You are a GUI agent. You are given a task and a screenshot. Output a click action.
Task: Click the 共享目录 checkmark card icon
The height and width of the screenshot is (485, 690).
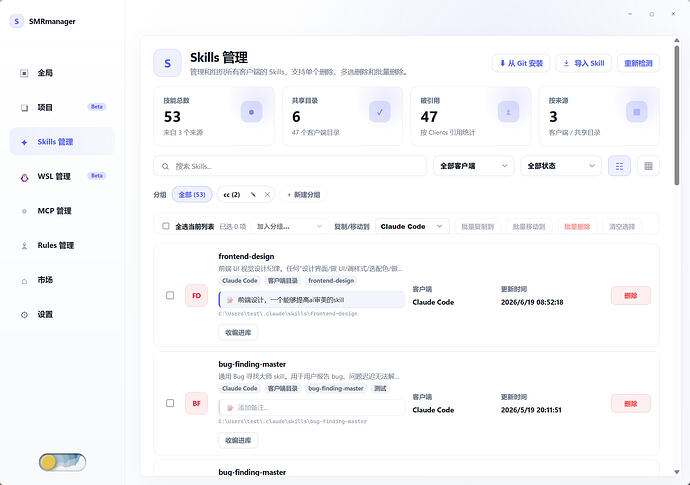[380, 112]
